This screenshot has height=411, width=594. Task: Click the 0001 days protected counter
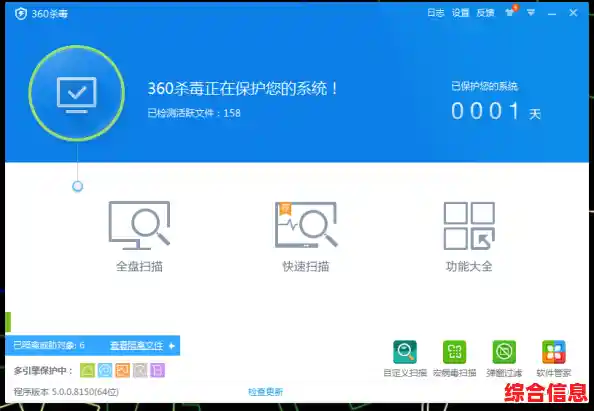pos(485,111)
